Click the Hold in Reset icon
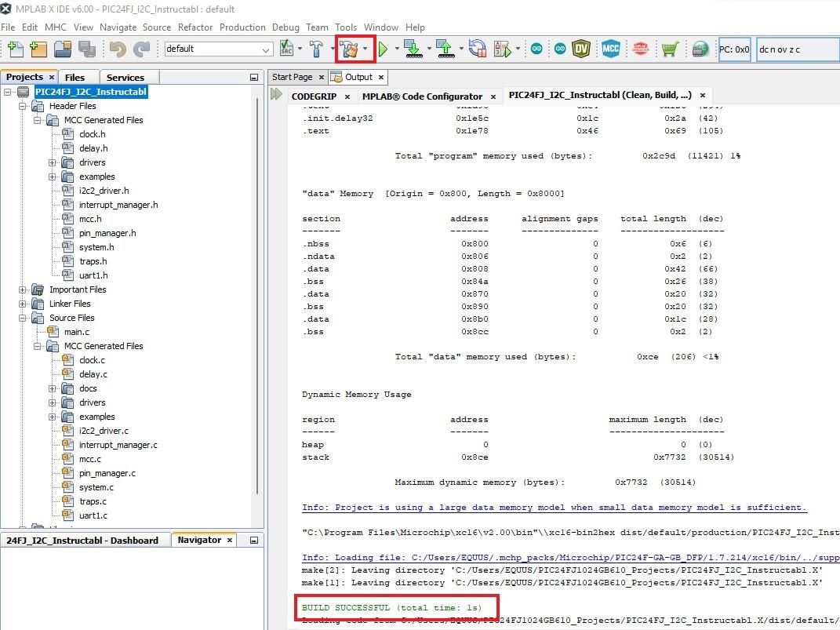This screenshot has width=840, height=630. [478, 49]
